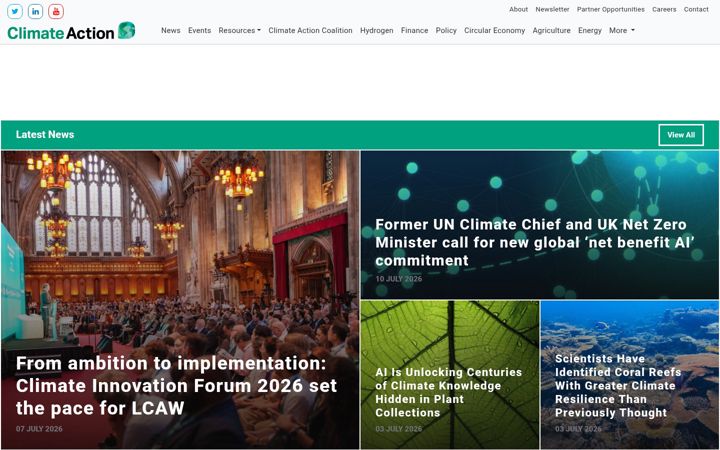Open the YouTube social icon
The height and width of the screenshot is (450, 720).
click(56, 11)
